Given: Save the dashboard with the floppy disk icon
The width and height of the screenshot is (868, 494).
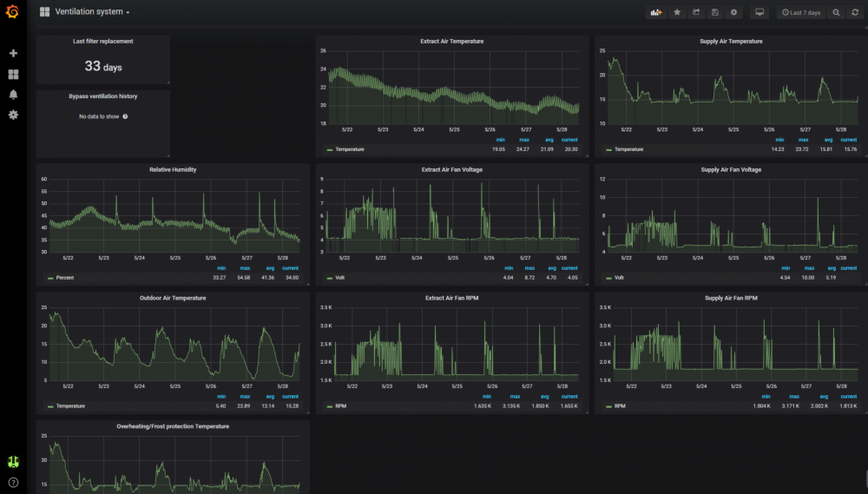Looking at the screenshot, I should point(715,12).
